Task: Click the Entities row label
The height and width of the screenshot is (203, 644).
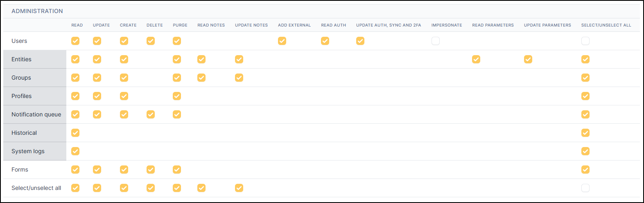Action: (x=22, y=59)
